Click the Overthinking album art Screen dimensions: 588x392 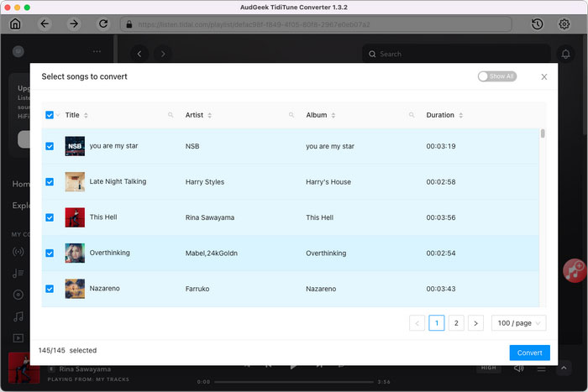tap(75, 253)
